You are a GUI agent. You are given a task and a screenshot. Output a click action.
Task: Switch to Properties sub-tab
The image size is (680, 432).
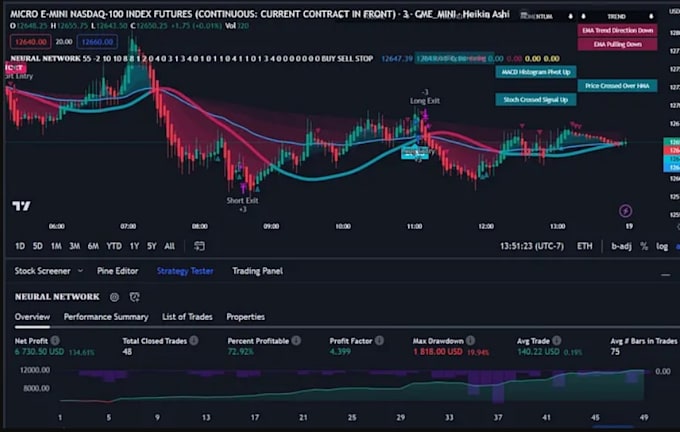pyautogui.click(x=245, y=317)
